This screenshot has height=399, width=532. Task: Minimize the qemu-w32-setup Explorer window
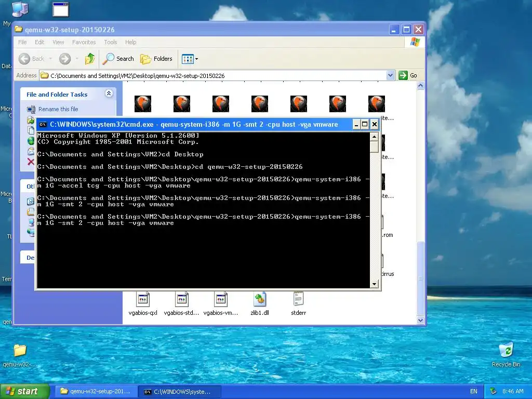pyautogui.click(x=394, y=30)
